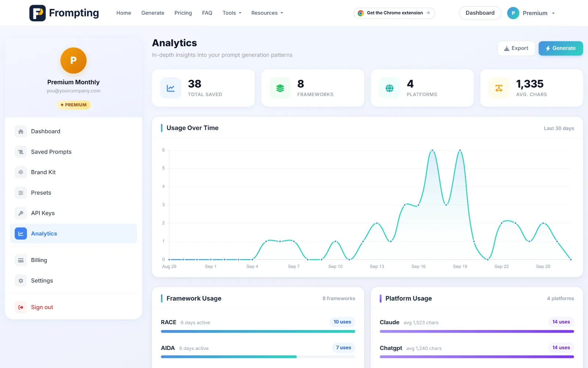Click the Chrome icon in extension banner
The image size is (588, 368).
tap(361, 13)
